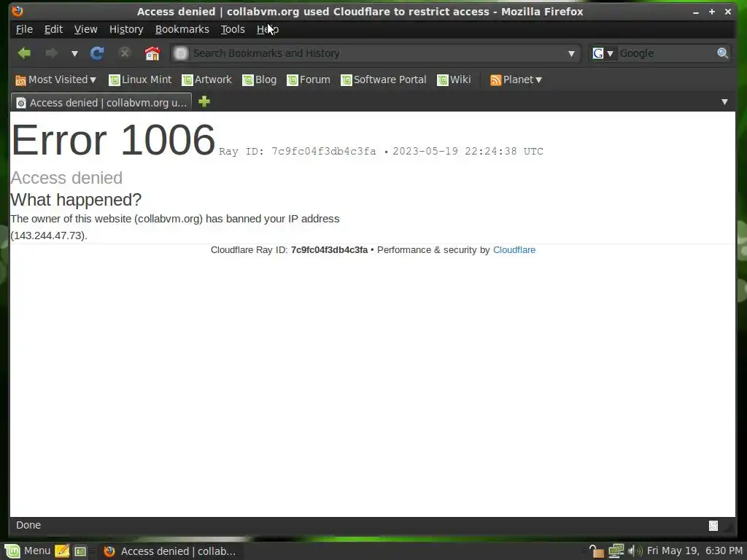Open the Google search engine selector dropdown
Image resolution: width=747 pixels, height=560 pixels.
(603, 53)
